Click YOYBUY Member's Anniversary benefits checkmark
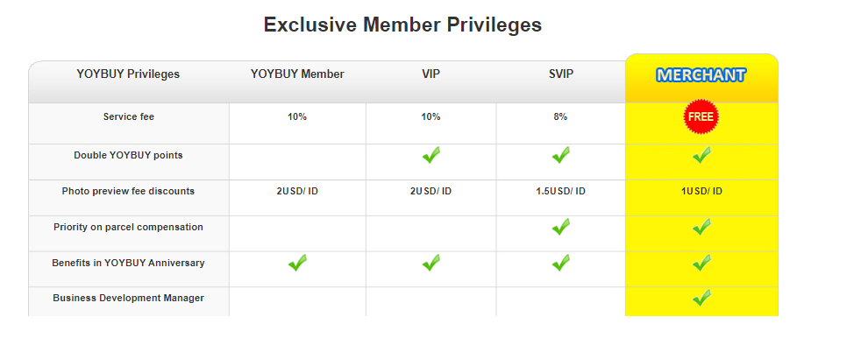Screen dimensions: 868x338 point(297,263)
